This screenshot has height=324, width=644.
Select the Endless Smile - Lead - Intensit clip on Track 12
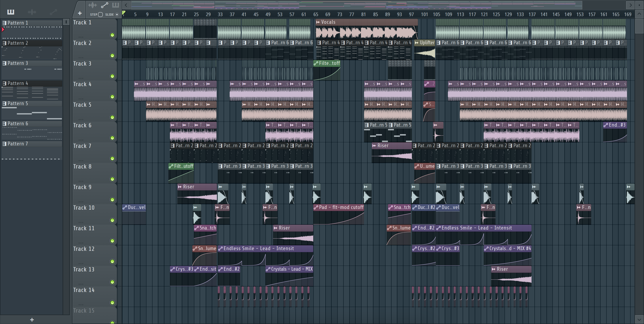pyautogui.click(x=265, y=255)
